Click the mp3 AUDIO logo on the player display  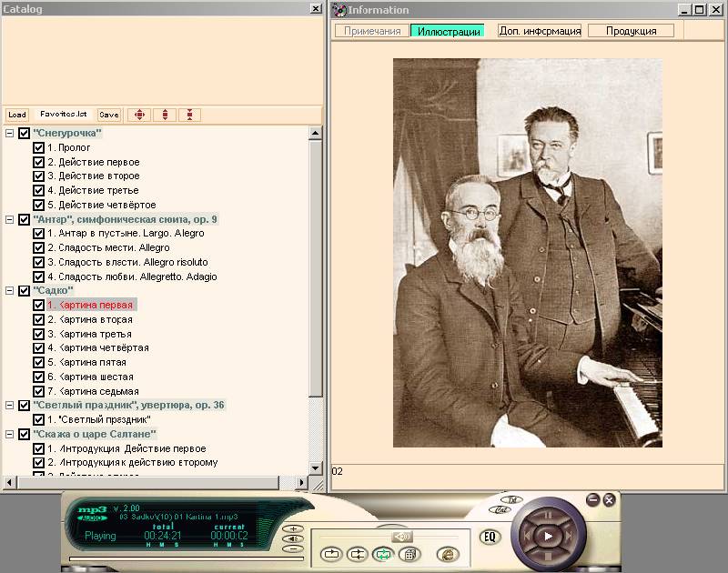point(93,513)
